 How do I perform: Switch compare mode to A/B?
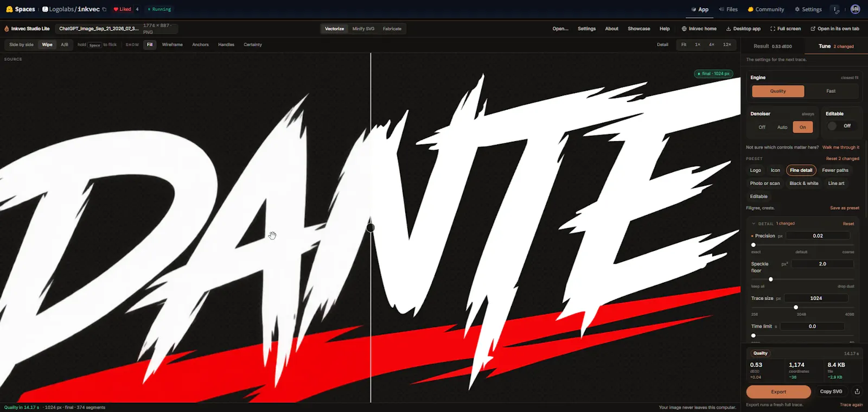pos(65,45)
